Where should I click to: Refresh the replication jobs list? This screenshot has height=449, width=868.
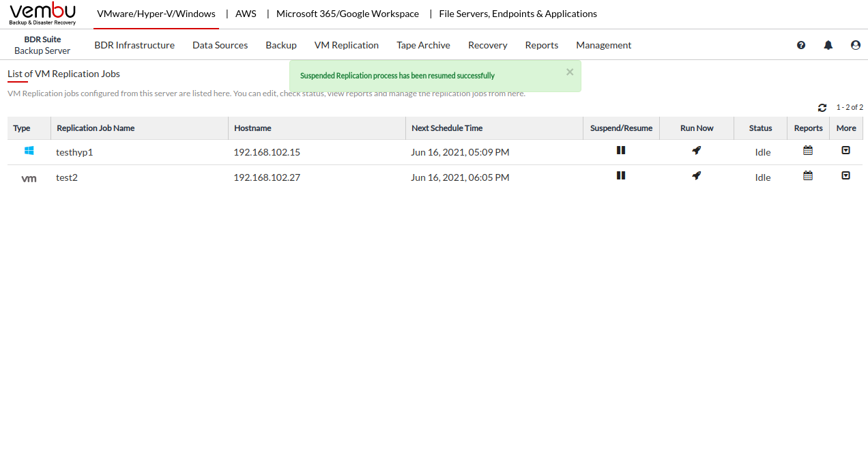click(822, 108)
